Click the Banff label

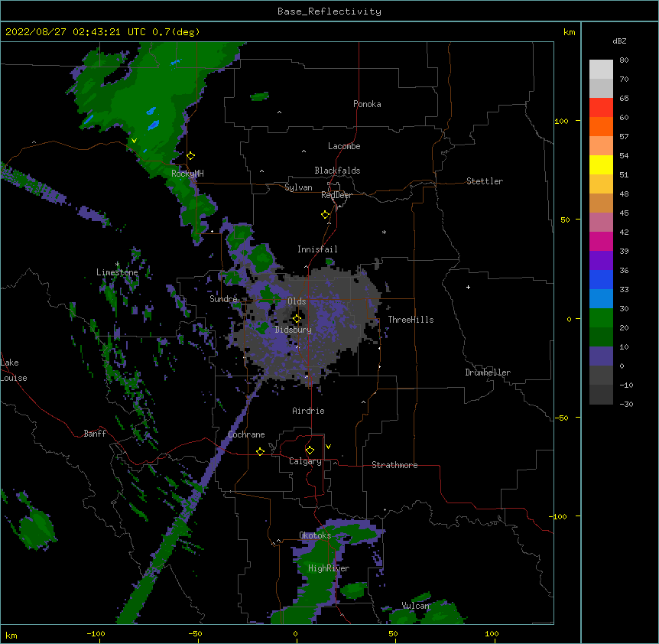click(x=95, y=434)
